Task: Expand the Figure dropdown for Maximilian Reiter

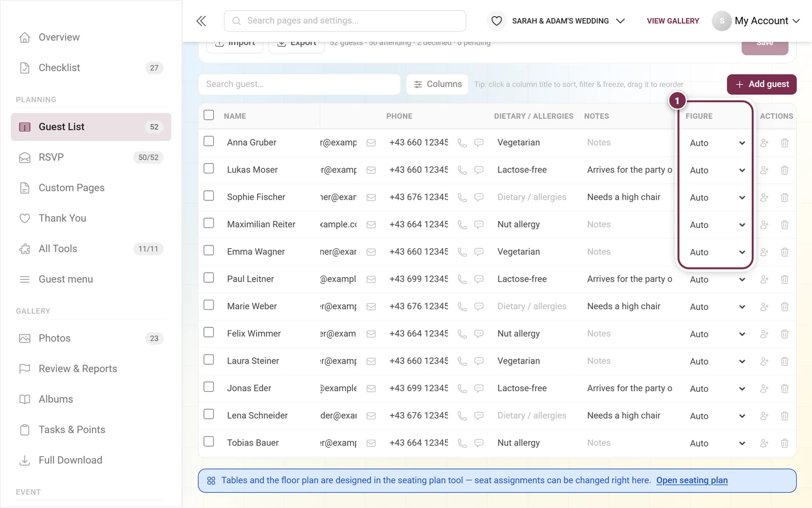Action: pos(717,225)
